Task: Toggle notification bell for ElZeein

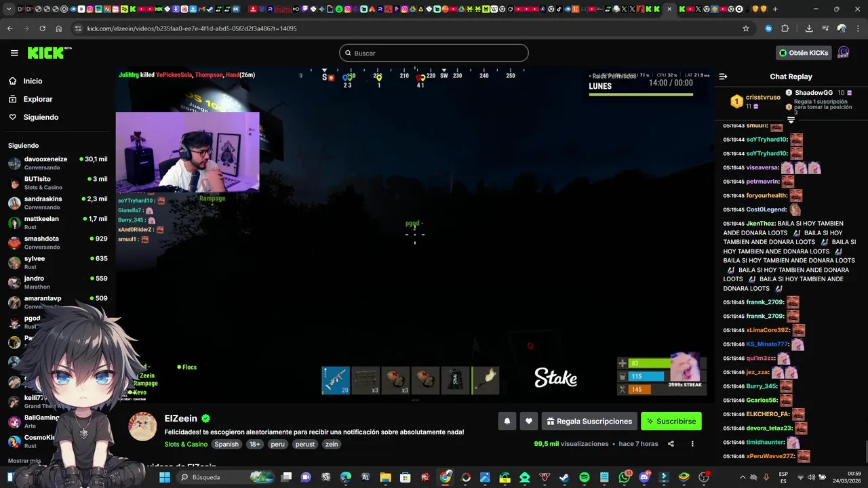Action: click(x=507, y=421)
